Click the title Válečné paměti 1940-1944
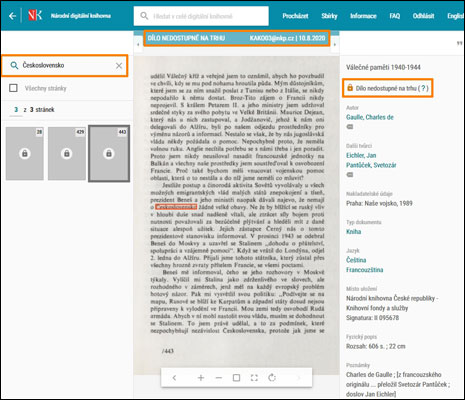Screen dimensions: 465x400 click(383, 67)
